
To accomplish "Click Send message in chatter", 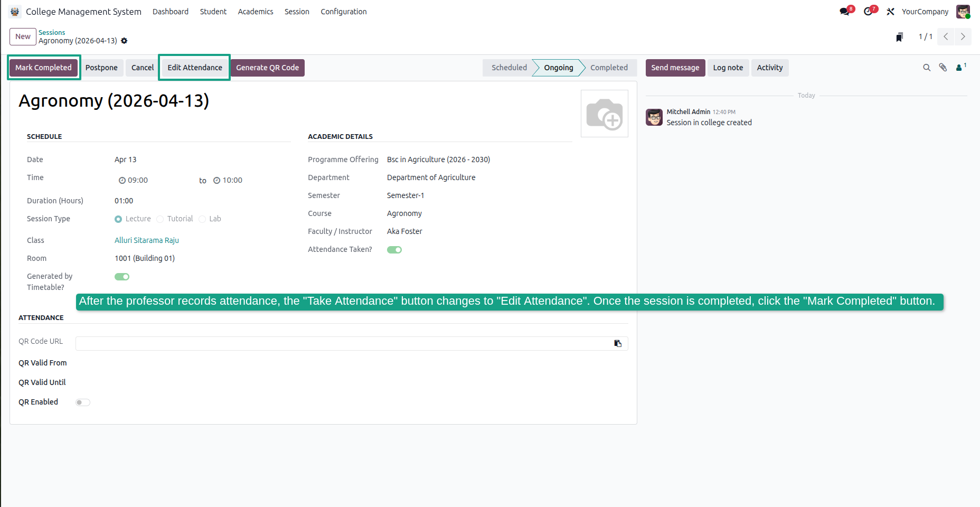I will point(675,68).
